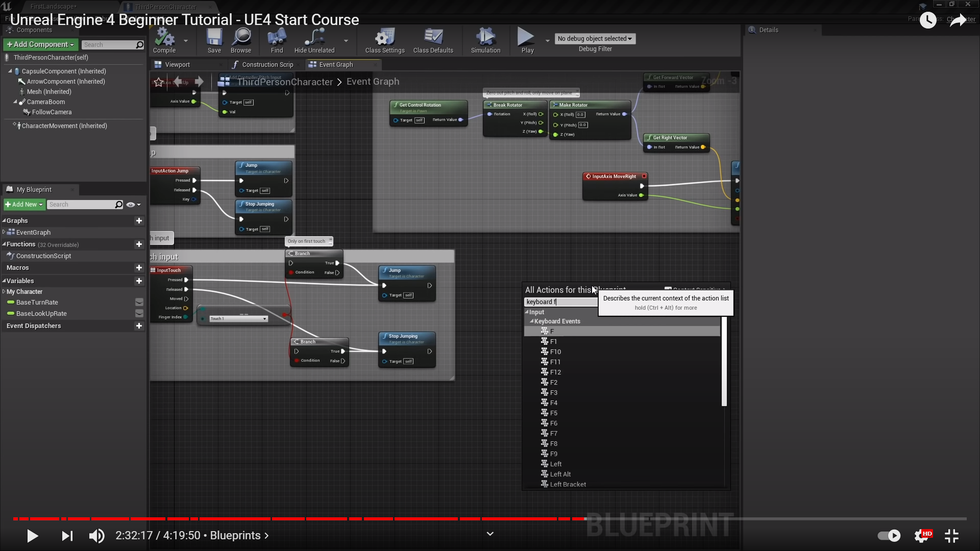This screenshot has width=980, height=551.
Task: Open the debug object dropdown
Action: tap(595, 39)
